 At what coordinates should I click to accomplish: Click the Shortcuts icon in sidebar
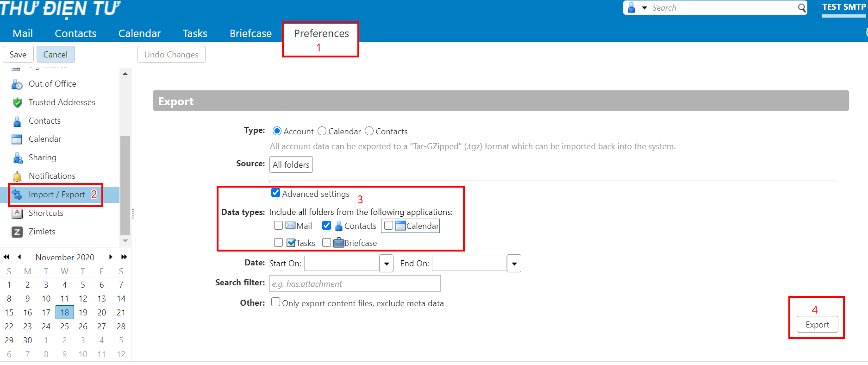pyautogui.click(x=17, y=214)
